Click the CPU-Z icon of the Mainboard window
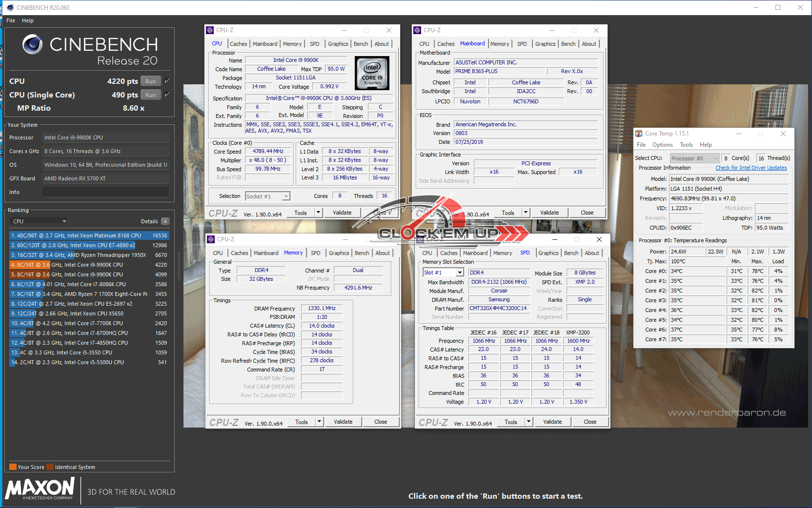Viewport: 812px width, 508px height. pyautogui.click(x=417, y=30)
